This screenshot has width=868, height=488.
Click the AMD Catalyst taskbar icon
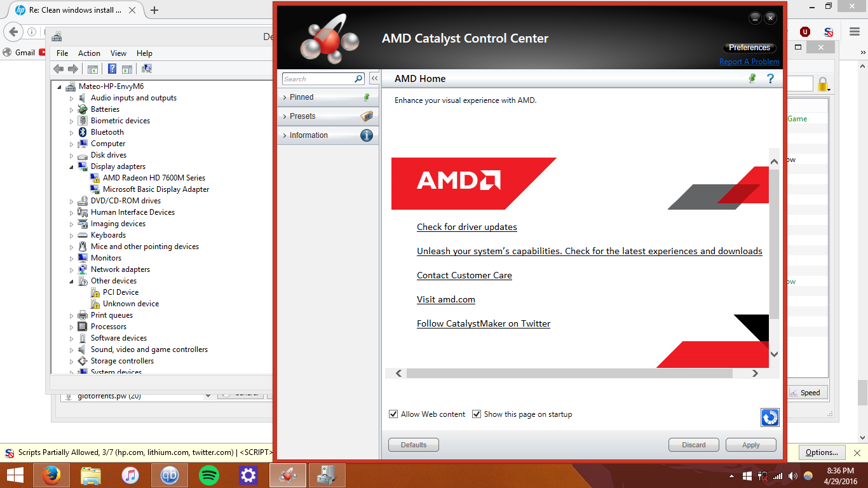288,475
